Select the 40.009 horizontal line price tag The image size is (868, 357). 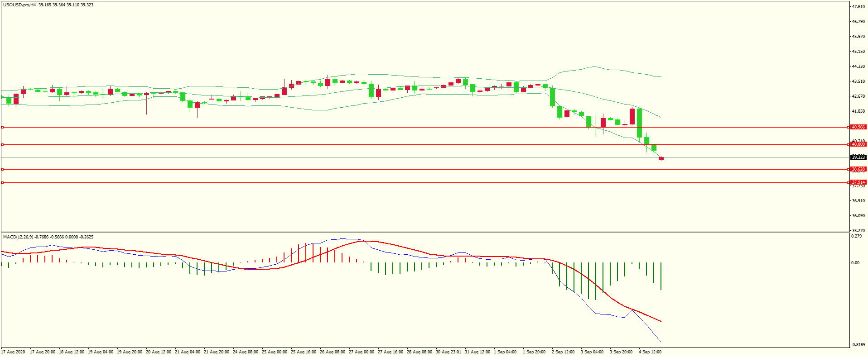point(858,144)
